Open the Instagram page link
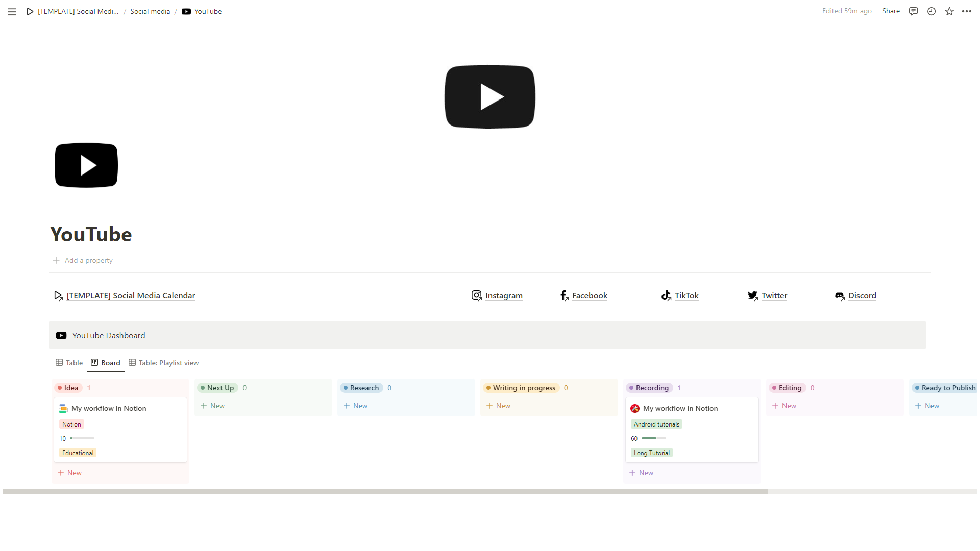 click(504, 295)
